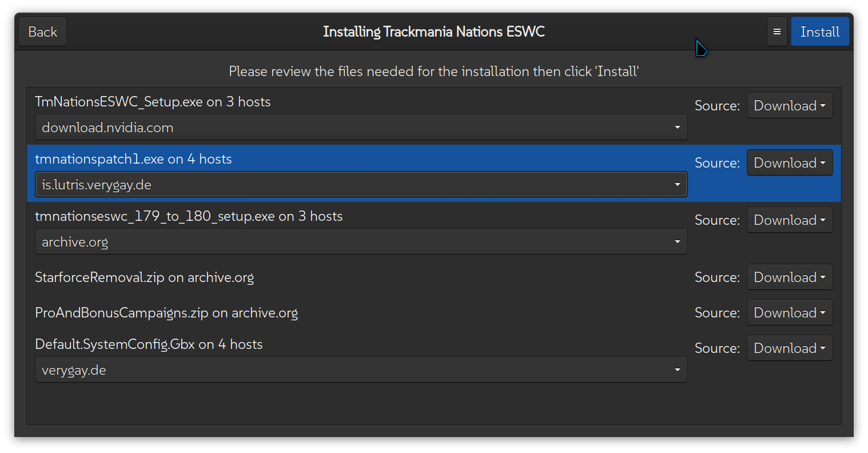Click 'Source:' label in the Default.SystemConfig.Gbx row

717,348
